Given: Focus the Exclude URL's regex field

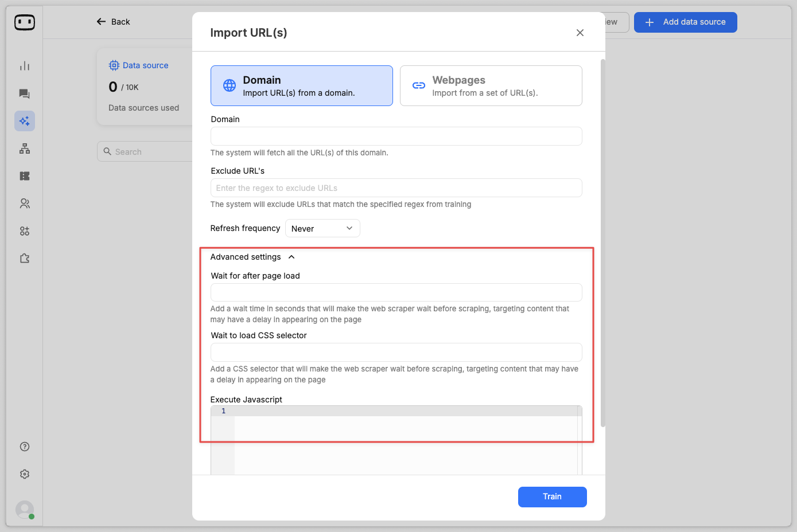Looking at the screenshot, I should pyautogui.click(x=396, y=188).
